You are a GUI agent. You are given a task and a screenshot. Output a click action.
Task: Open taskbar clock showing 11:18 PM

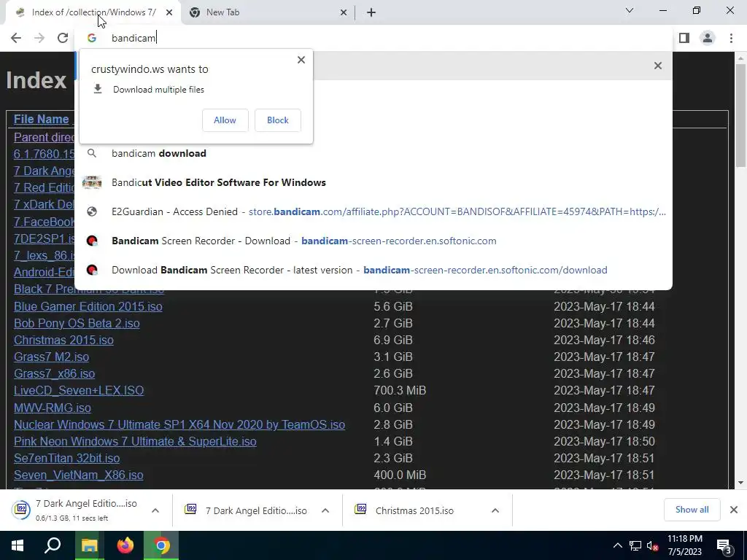coord(684,545)
